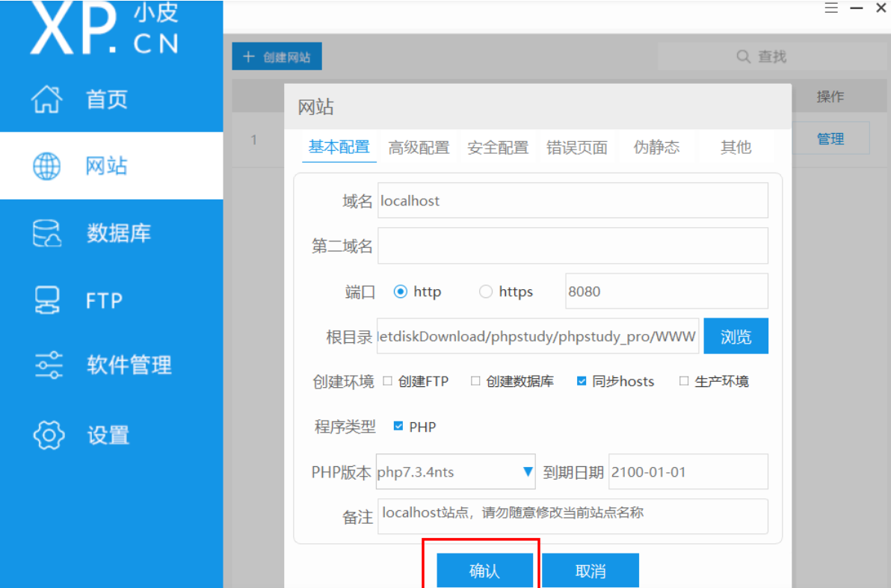Click the empty 第二域名 field

[573, 246]
